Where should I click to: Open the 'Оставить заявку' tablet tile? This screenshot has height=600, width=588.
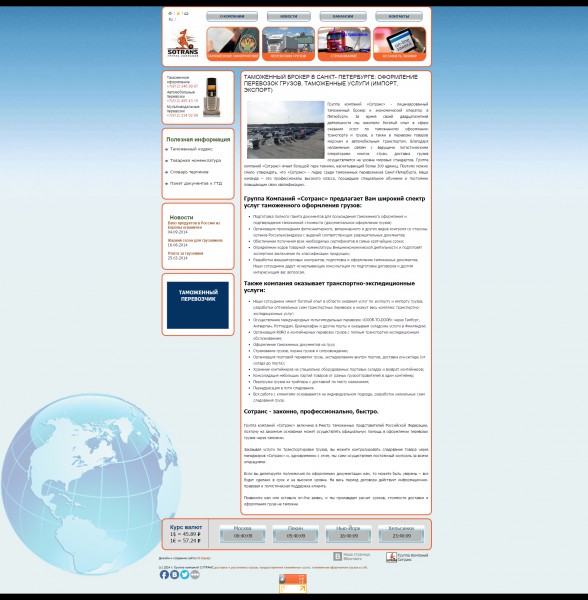coord(399,44)
